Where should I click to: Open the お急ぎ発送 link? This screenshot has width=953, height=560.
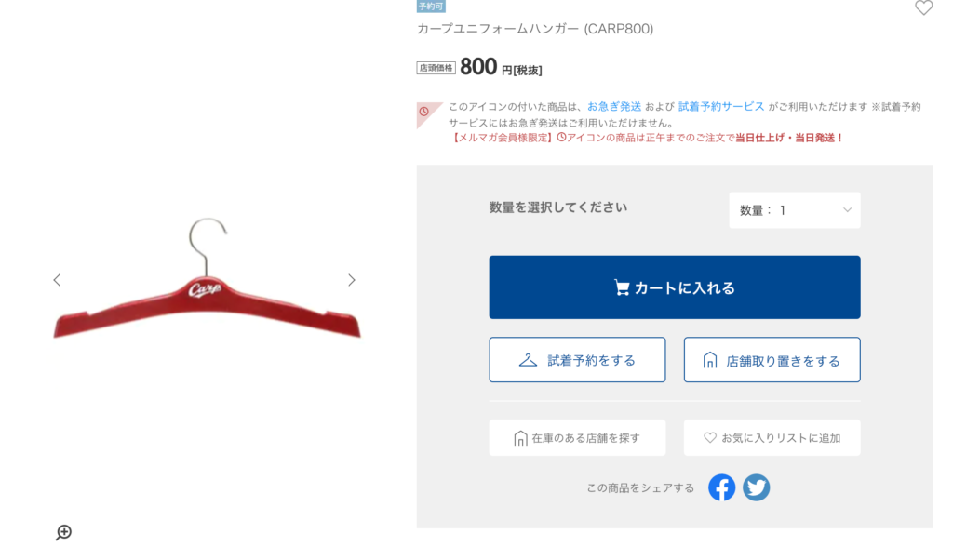point(614,107)
